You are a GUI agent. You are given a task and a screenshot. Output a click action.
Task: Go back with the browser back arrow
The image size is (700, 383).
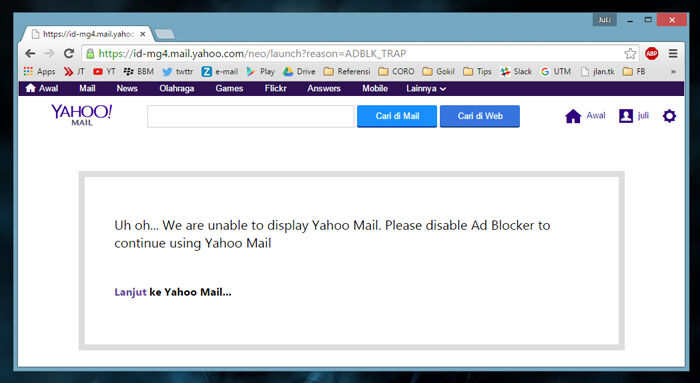pos(30,54)
